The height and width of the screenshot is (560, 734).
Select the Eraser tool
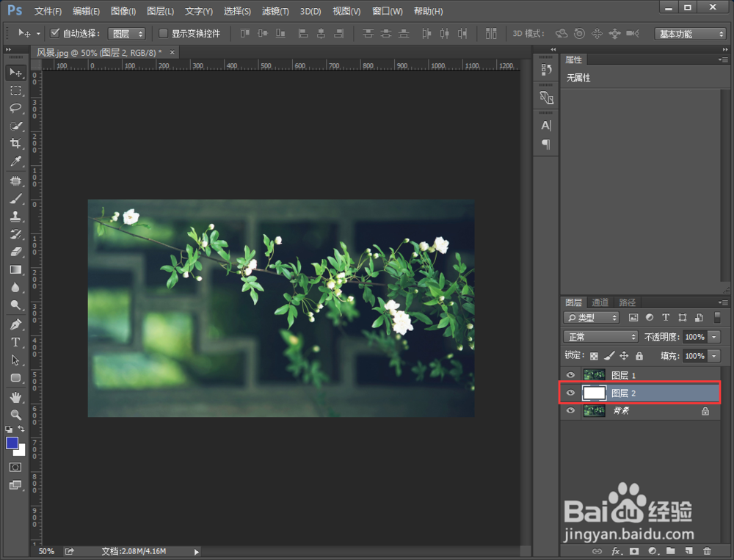(15, 252)
